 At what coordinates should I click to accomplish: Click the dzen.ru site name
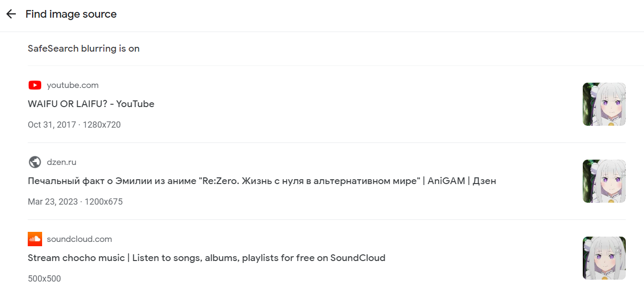point(61,162)
